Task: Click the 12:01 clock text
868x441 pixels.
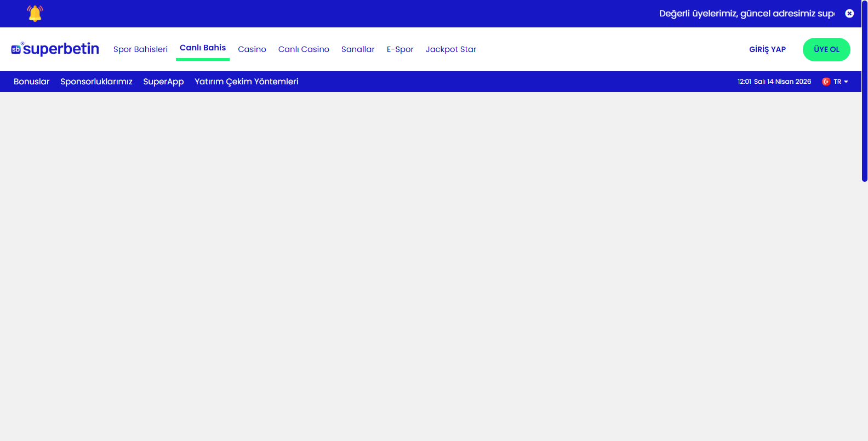Action: tap(744, 82)
